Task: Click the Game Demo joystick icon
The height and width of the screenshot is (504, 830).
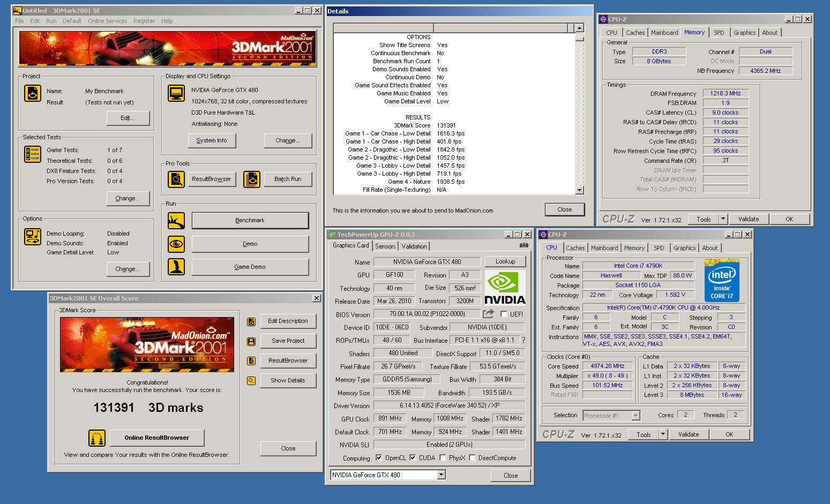Action: (x=176, y=267)
